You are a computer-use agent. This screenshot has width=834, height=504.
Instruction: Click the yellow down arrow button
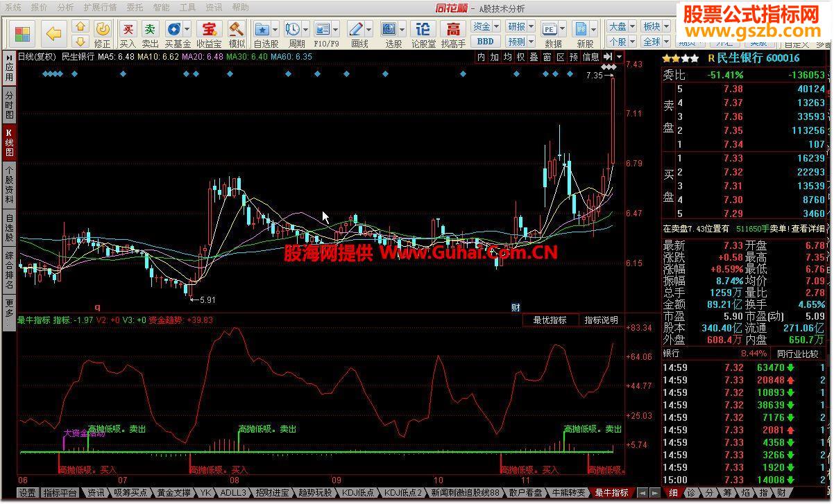coord(80,42)
